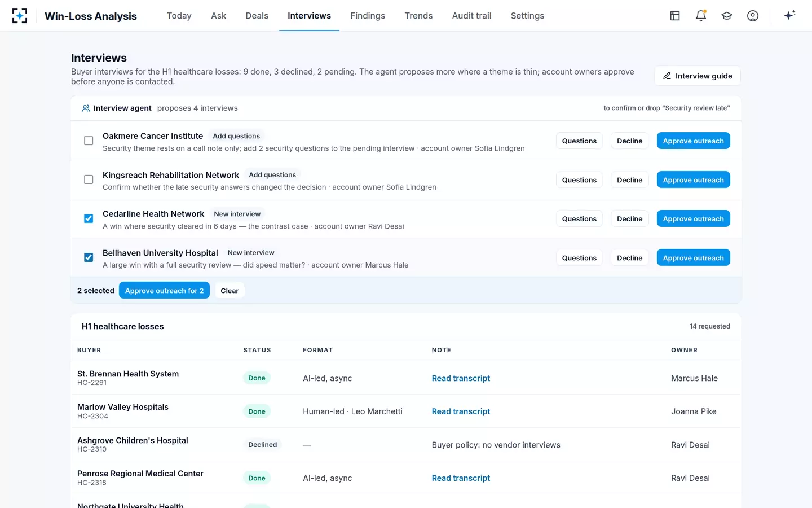Image resolution: width=812 pixels, height=508 pixels.
Task: Deselect the Bellhaven University Hospital checkbox
Action: [x=89, y=257]
